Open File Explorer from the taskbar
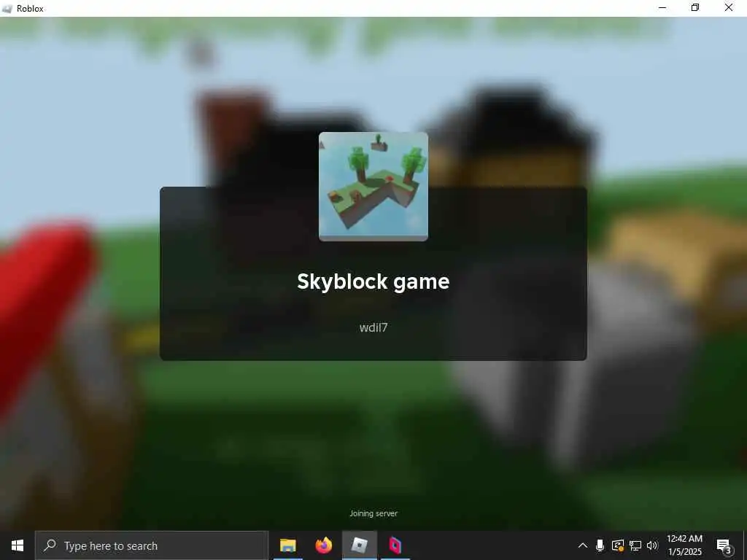The width and height of the screenshot is (747, 560). tap(287, 545)
